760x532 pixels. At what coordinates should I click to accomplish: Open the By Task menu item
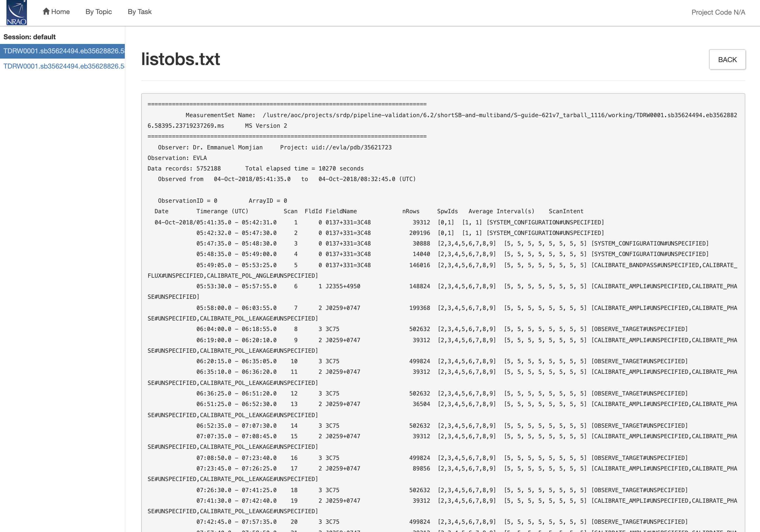(140, 12)
